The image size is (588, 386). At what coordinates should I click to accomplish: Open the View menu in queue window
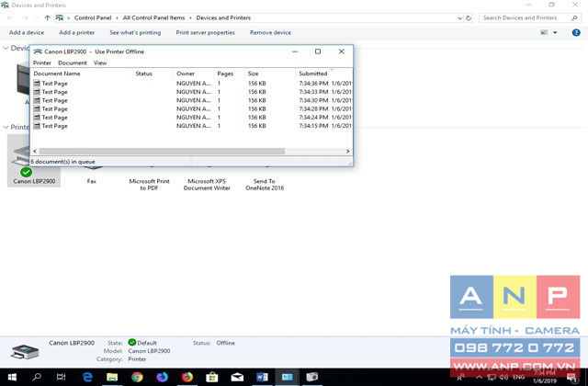pyautogui.click(x=100, y=63)
